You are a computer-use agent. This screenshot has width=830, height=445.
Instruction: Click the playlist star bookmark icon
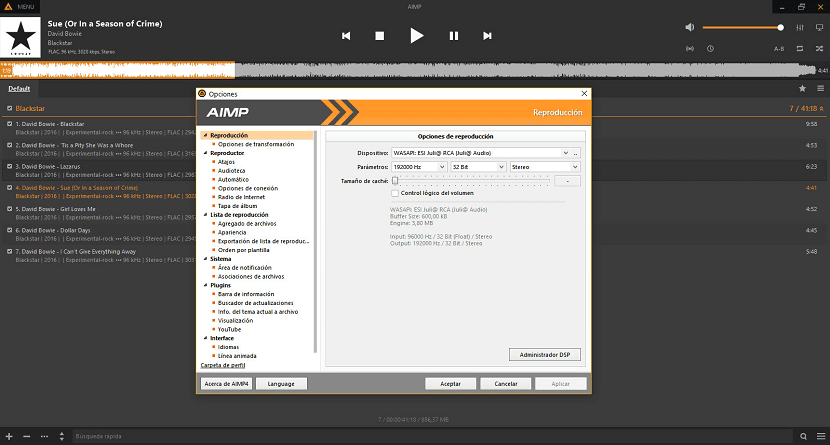point(802,88)
